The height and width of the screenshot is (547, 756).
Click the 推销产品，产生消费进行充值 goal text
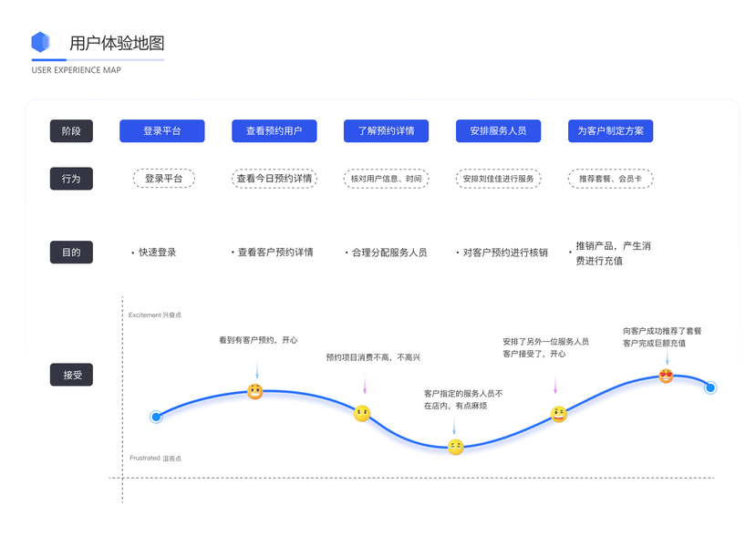click(x=613, y=253)
